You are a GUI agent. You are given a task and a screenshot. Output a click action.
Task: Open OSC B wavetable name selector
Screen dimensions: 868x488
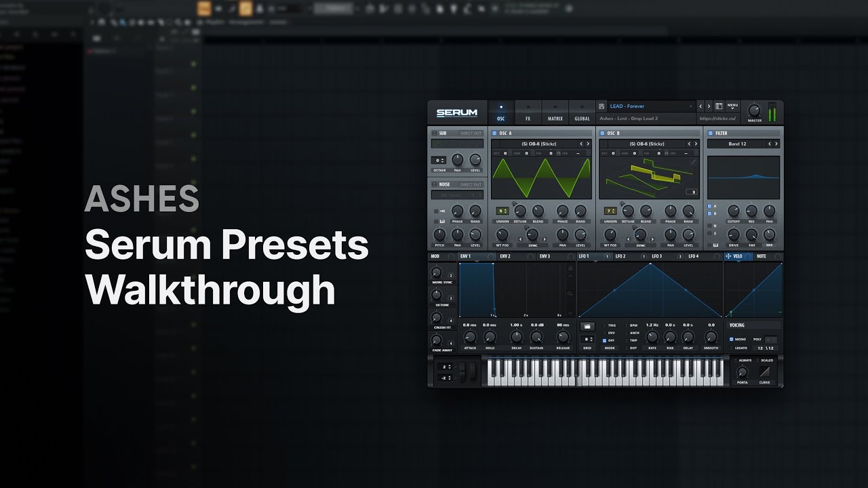(647, 144)
